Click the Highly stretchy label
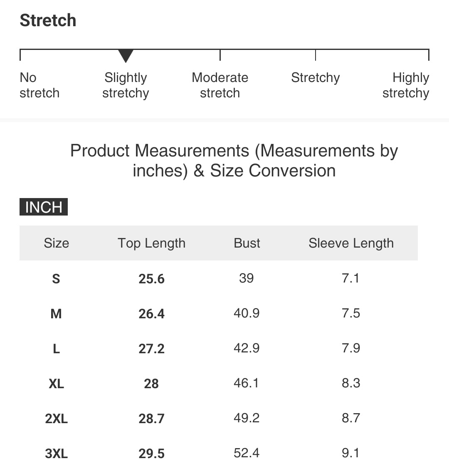 406,85
